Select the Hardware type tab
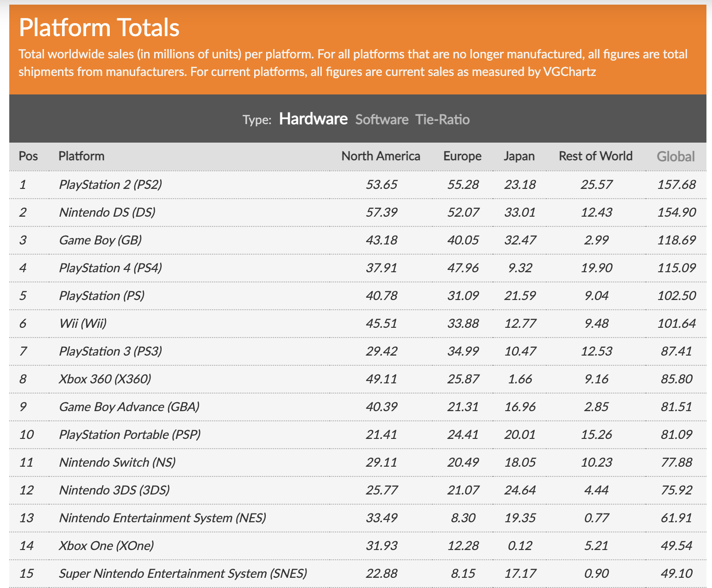Viewport: 712px width, 588px height. (x=313, y=119)
